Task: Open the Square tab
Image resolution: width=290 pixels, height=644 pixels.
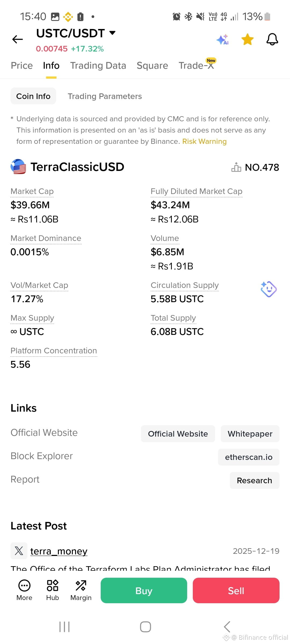Action: [152, 65]
